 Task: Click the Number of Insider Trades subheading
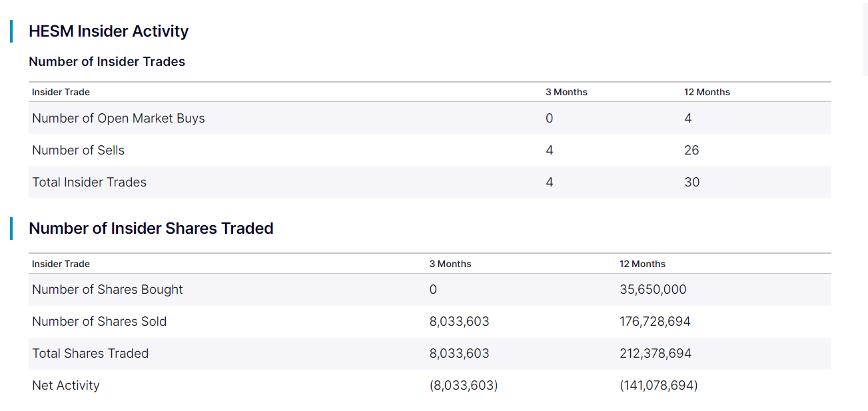click(107, 62)
